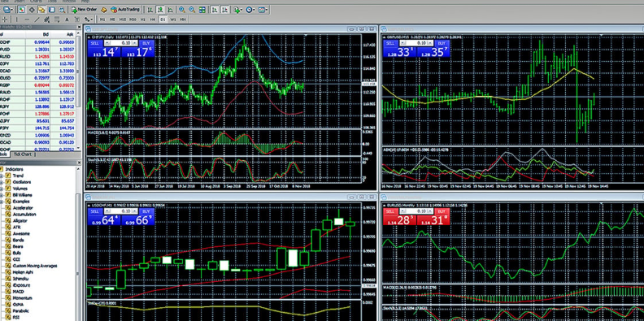
Task: Click the SELL button on CHFJPY chart
Action: pos(94,43)
